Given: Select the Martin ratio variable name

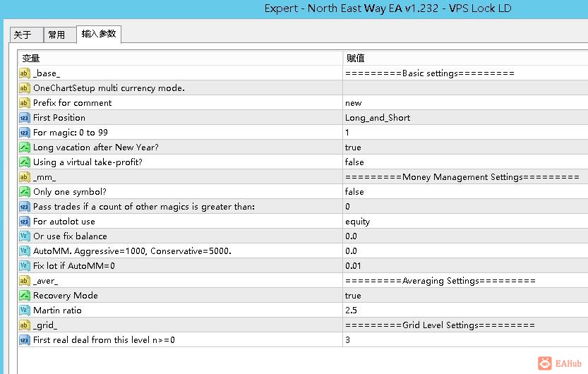Looking at the screenshot, I should tap(57, 310).
